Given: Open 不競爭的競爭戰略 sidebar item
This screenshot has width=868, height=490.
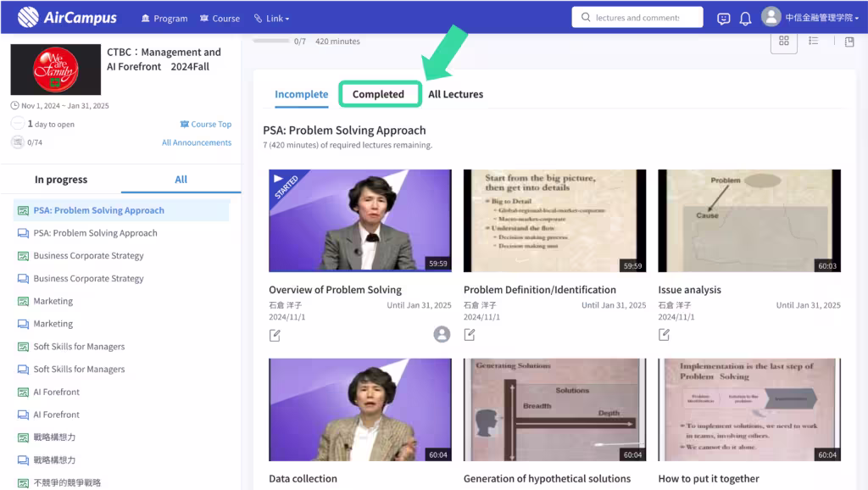Looking at the screenshot, I should coord(67,483).
